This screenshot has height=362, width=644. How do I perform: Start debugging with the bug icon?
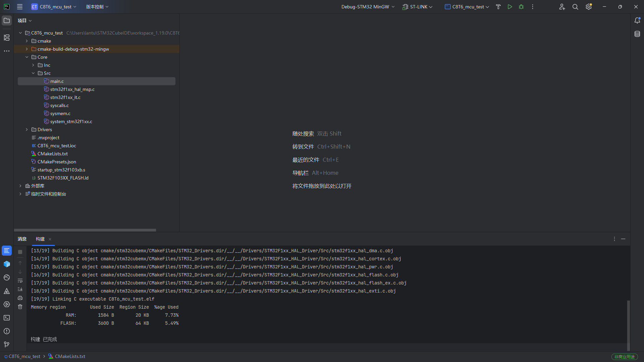pos(521,7)
